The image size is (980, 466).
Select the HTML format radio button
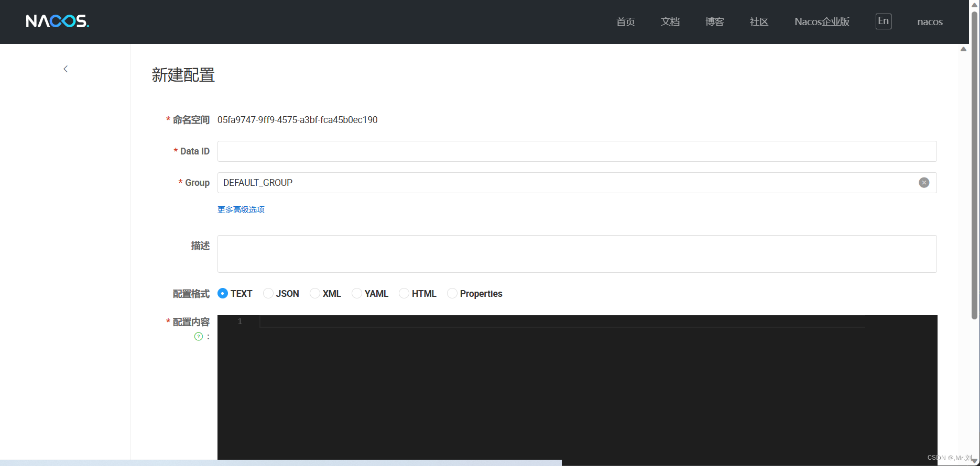click(x=404, y=293)
